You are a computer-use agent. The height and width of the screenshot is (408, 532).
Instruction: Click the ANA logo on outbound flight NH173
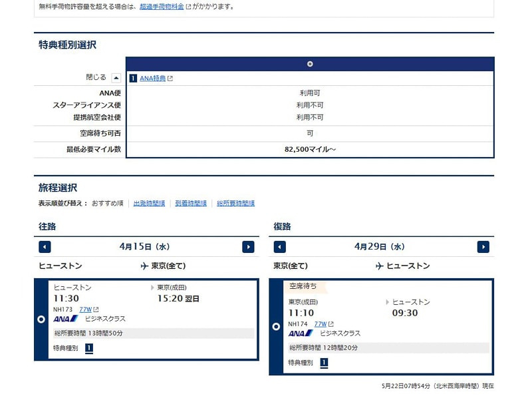click(65, 319)
